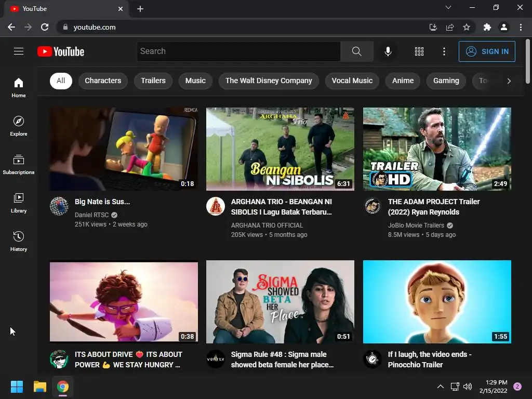The image size is (532, 399).
Task: Select the Gaming filter chip
Action: 446,81
